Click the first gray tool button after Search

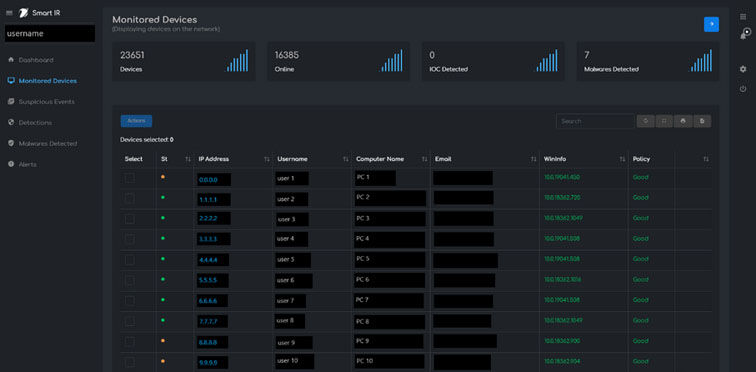(646, 121)
